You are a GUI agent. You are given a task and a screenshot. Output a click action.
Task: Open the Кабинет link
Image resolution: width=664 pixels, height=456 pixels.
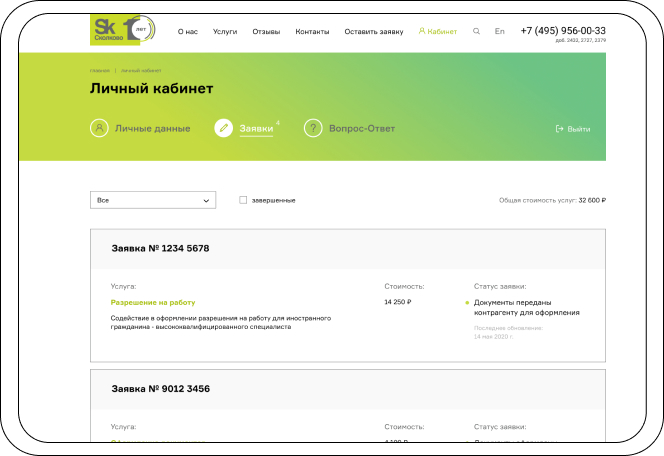coord(442,32)
